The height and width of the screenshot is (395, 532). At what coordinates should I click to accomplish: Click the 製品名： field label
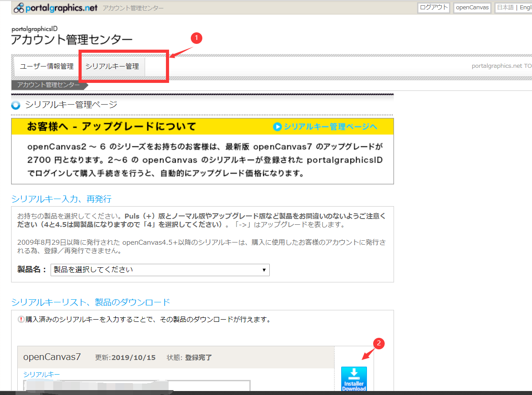coord(32,270)
